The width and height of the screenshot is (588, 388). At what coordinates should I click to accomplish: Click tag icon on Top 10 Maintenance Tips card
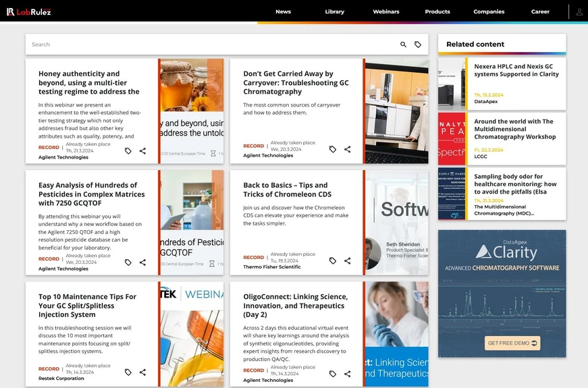[128, 372]
